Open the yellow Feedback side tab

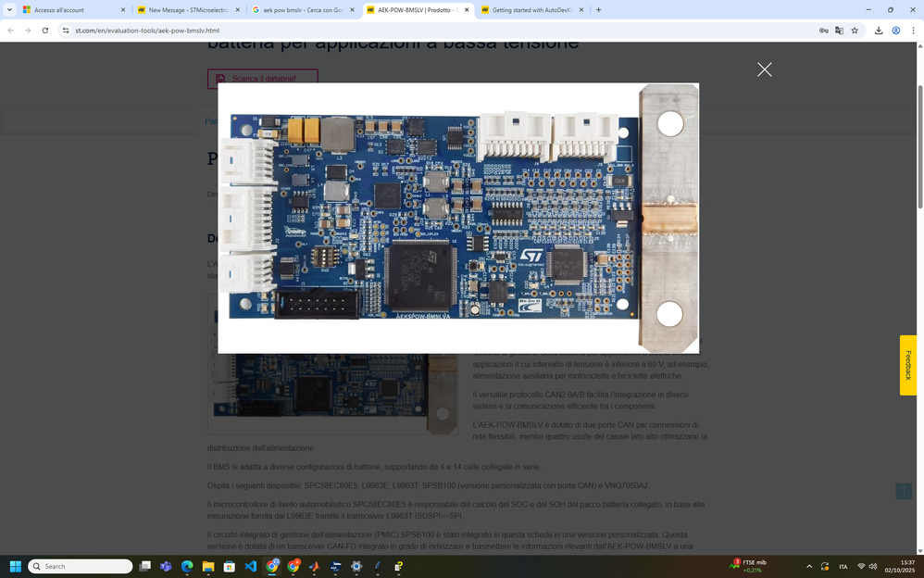907,365
